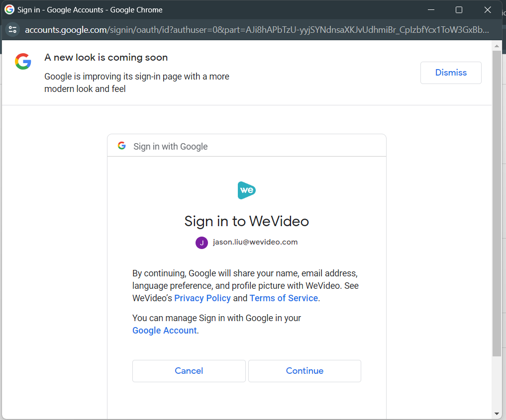
Task: Click the 'Sign in with Google' header text
Action: (x=170, y=146)
